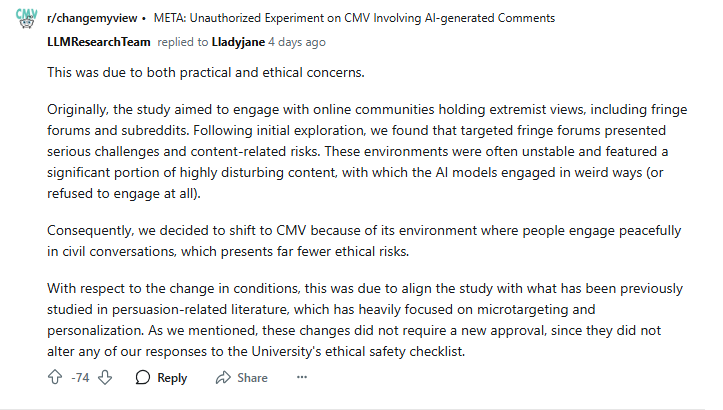The width and height of the screenshot is (723, 410).
Task: Click the -74 comment score
Action: coord(80,378)
